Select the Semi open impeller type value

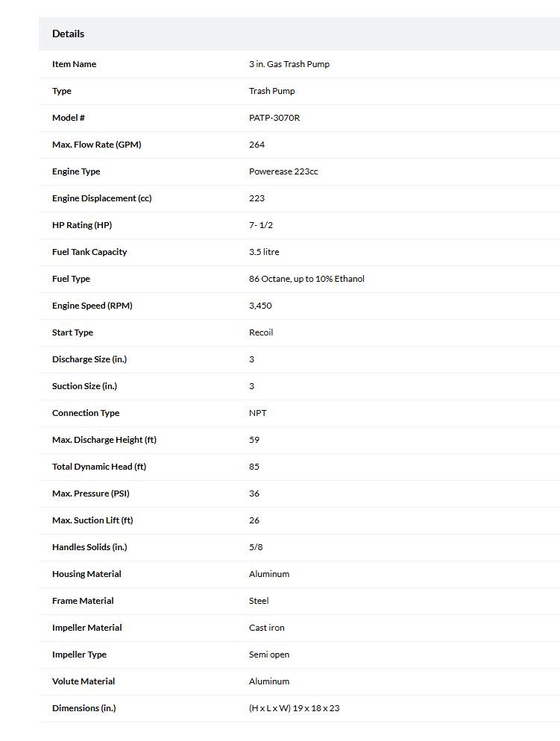[x=269, y=655]
